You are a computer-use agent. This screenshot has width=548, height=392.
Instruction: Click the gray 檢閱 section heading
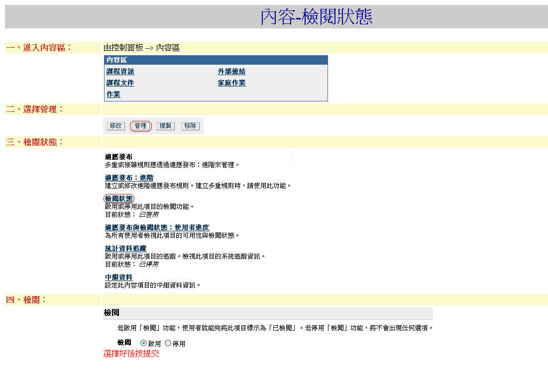[x=111, y=313]
